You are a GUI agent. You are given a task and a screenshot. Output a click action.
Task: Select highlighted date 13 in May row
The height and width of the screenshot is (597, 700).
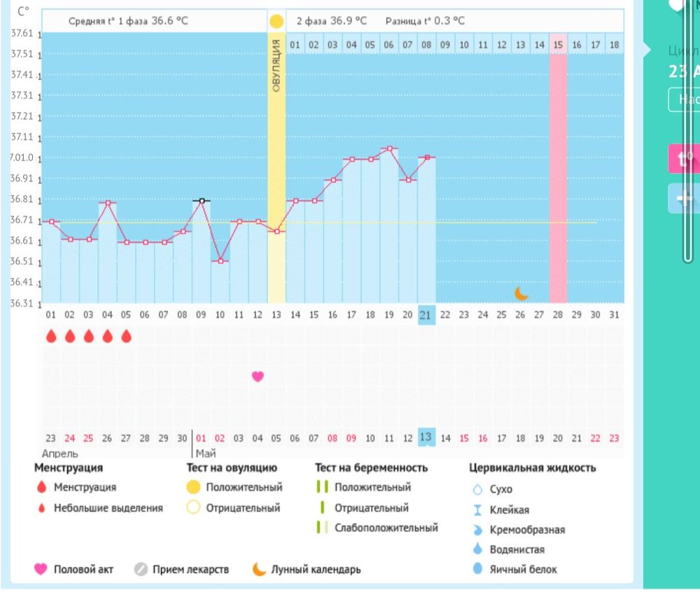(426, 437)
